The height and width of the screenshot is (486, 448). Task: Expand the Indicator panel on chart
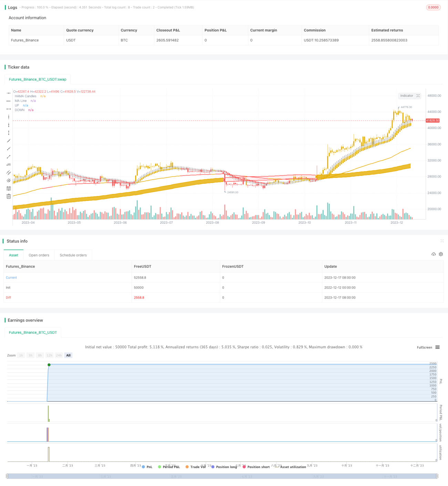[418, 96]
